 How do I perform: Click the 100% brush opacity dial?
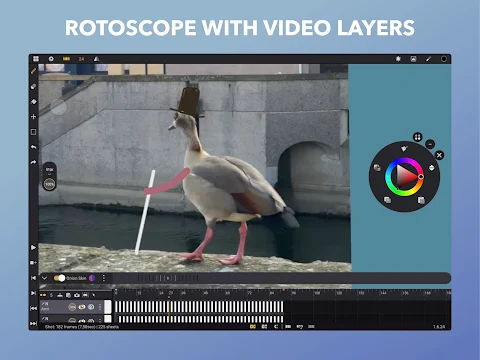pos(49,184)
